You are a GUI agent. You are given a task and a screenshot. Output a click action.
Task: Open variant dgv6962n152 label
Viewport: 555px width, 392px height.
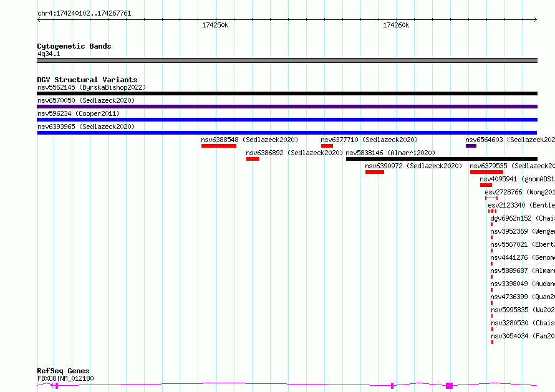(523, 218)
